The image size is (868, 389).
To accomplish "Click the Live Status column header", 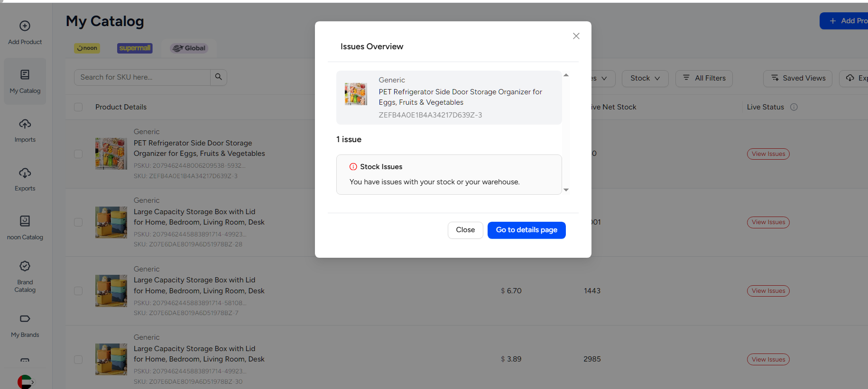I will 766,107.
